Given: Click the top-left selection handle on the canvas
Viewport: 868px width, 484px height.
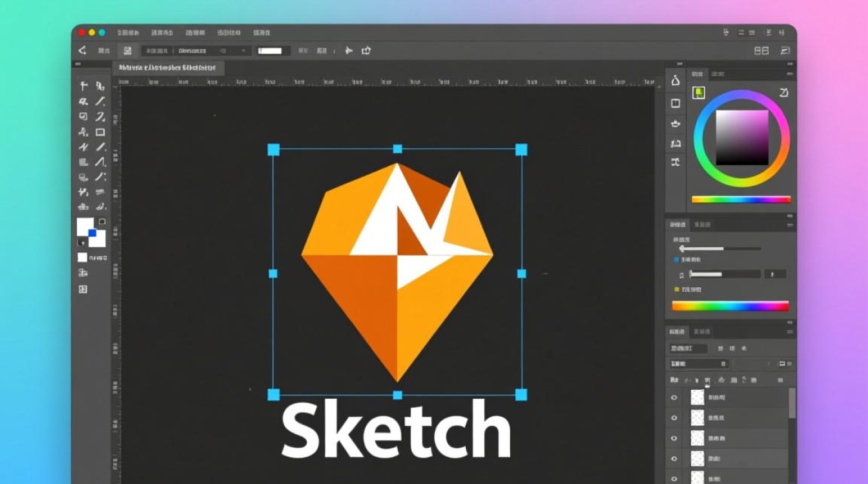Looking at the screenshot, I should pyautogui.click(x=273, y=150).
